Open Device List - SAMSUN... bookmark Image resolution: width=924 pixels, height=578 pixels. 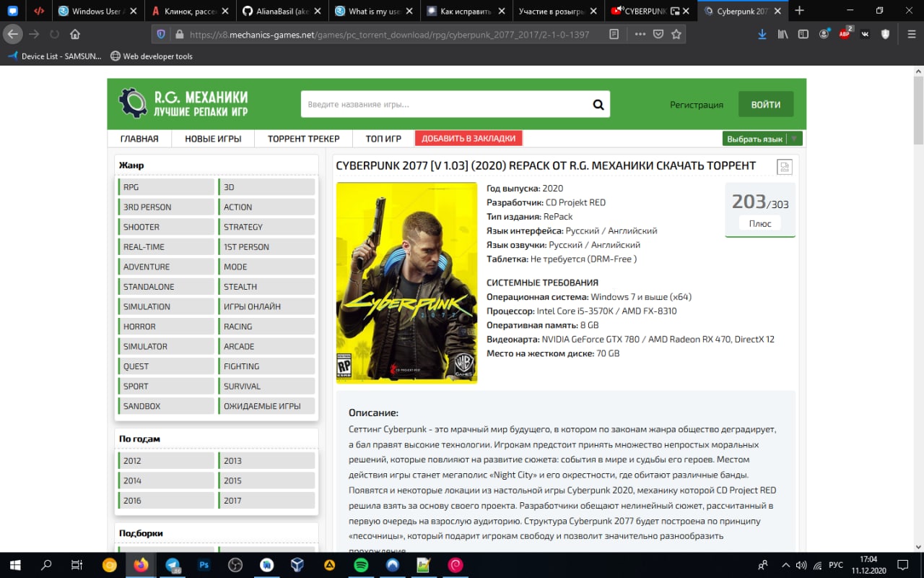55,56
